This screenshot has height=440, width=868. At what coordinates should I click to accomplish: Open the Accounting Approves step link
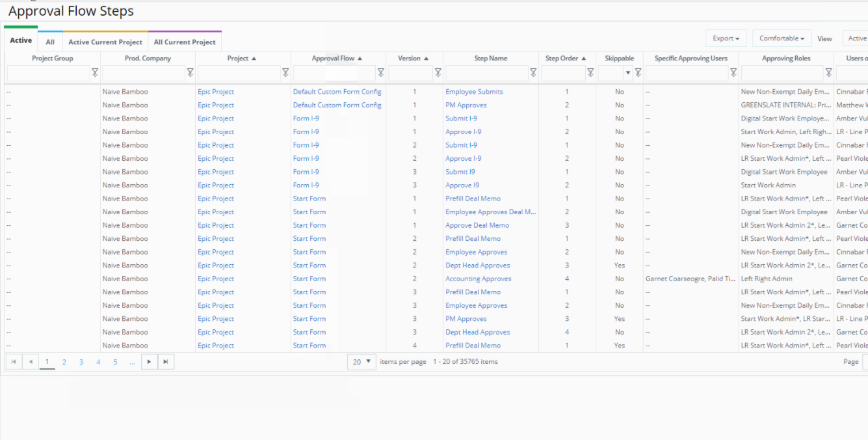pyautogui.click(x=478, y=279)
